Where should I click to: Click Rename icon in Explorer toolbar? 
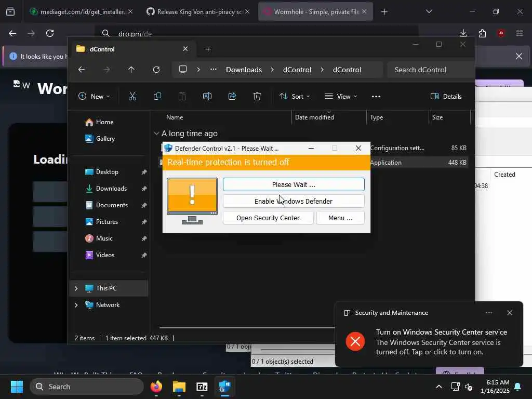click(x=207, y=96)
